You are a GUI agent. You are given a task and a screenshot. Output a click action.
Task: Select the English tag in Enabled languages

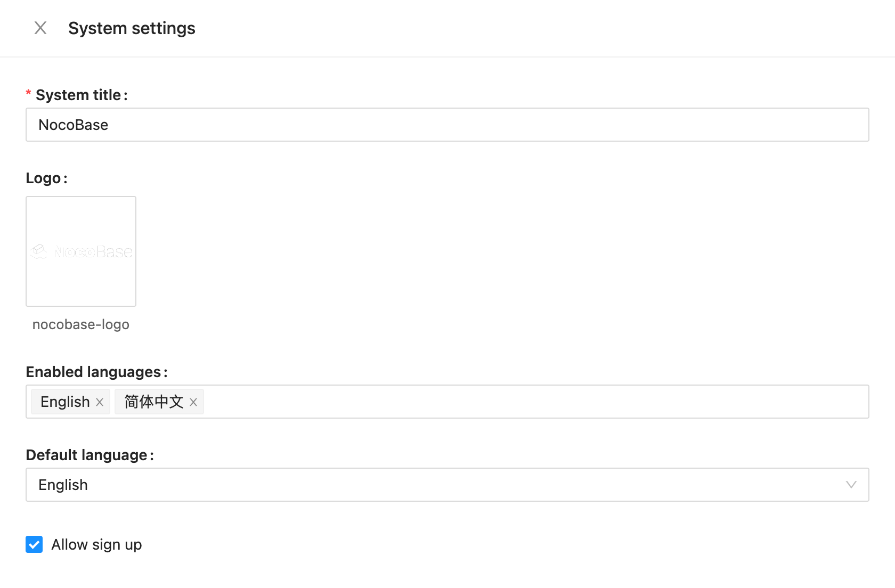[x=65, y=402]
